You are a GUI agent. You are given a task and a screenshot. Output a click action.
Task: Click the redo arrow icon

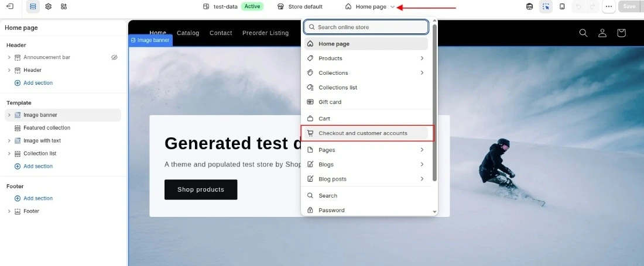[x=592, y=6]
